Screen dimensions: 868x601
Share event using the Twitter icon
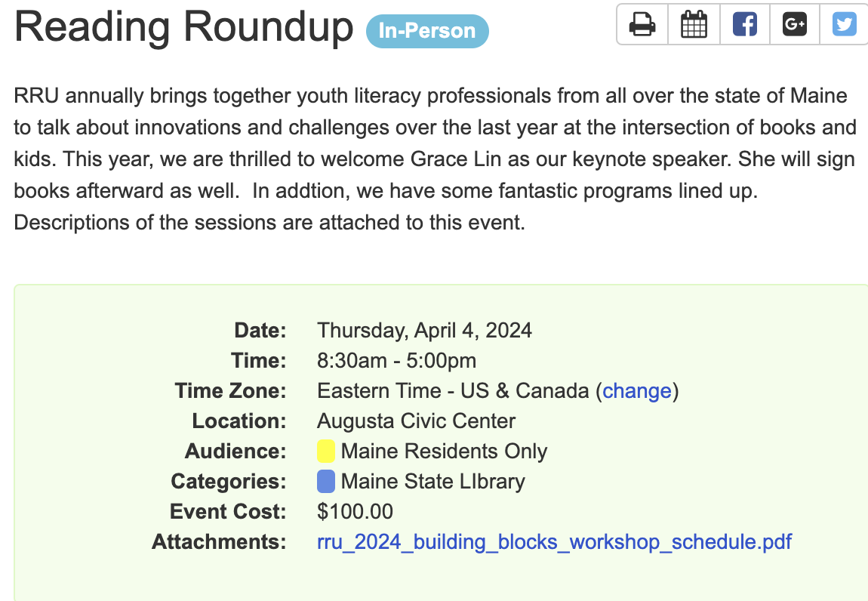click(x=844, y=25)
